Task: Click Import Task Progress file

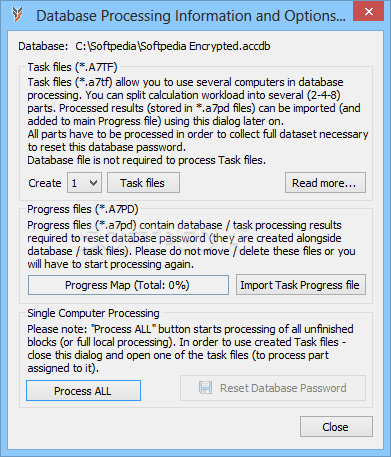Action: [x=301, y=285]
